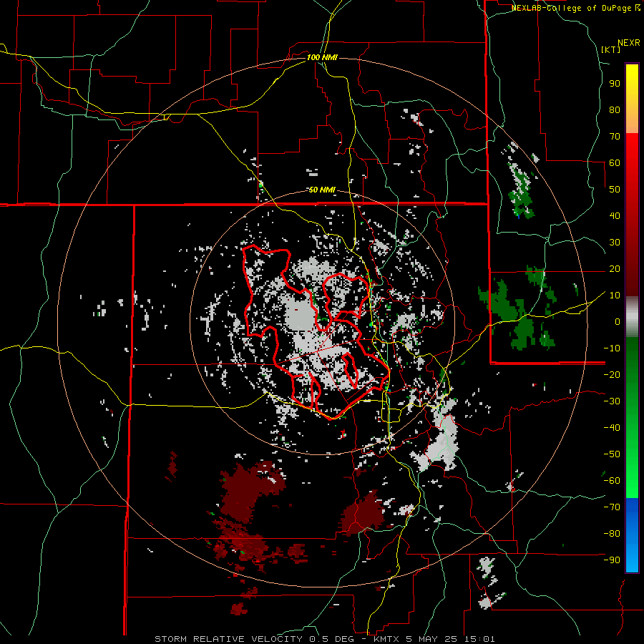This screenshot has width=644, height=644.
Task: Click the "[KT]" units label
Action: [x=611, y=49]
